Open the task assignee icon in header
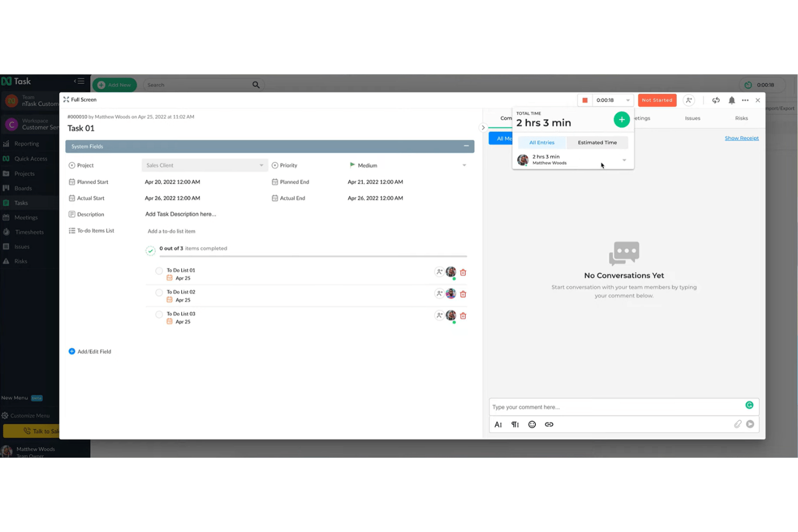798x532 pixels. click(689, 100)
